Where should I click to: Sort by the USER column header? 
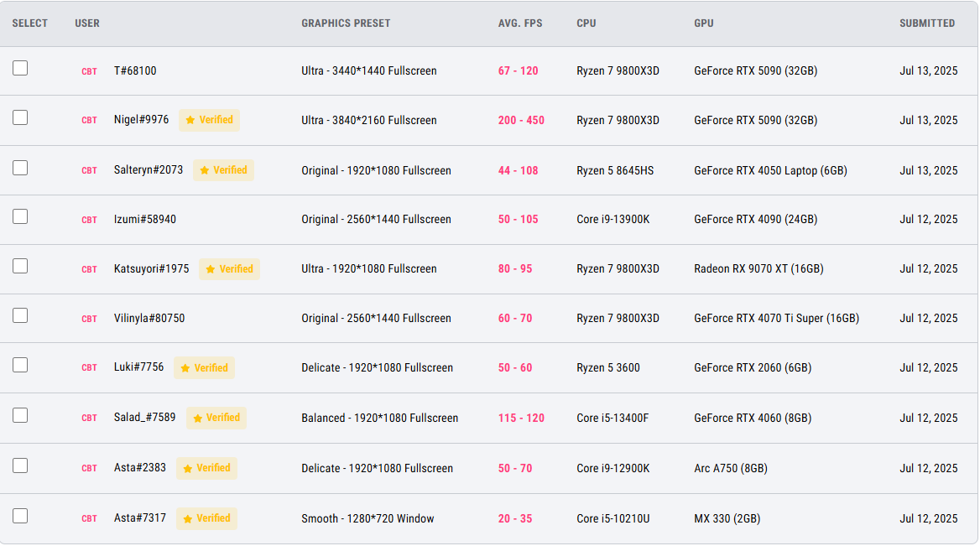[x=87, y=23]
